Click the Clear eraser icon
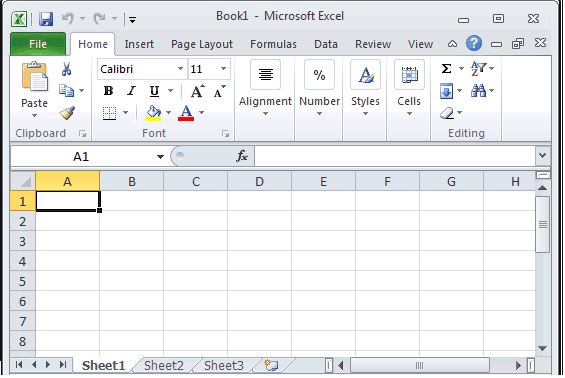 click(x=447, y=113)
